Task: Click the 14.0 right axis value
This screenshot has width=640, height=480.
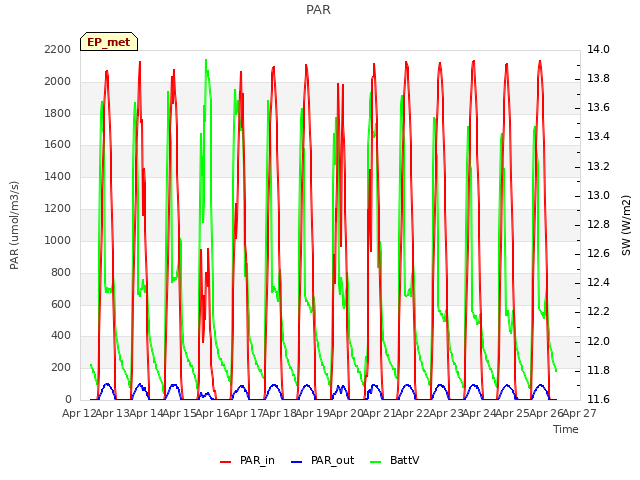Action: point(598,50)
